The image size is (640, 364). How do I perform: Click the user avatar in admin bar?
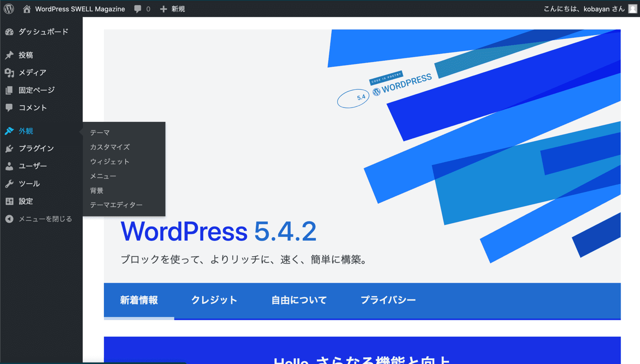(x=633, y=9)
